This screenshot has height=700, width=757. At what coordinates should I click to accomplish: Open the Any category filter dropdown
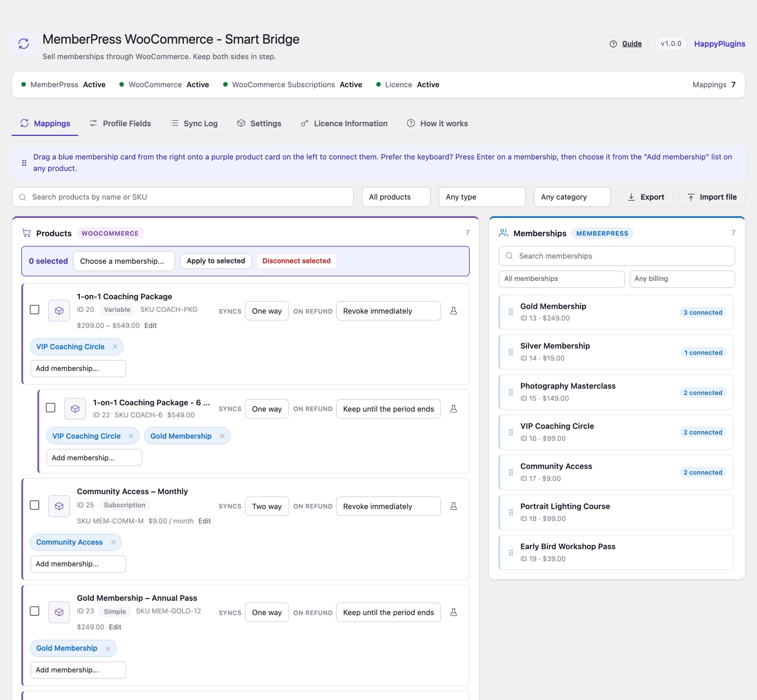tap(572, 197)
